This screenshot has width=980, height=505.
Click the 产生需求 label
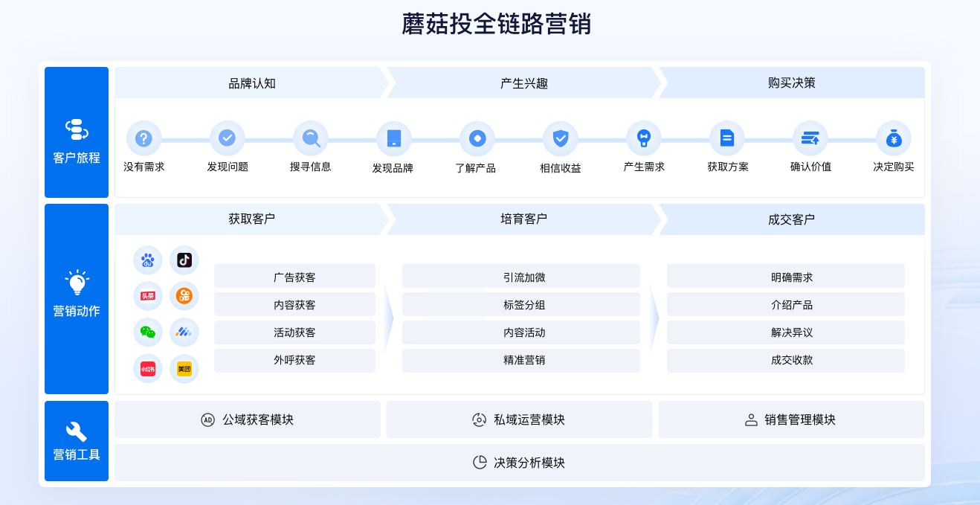click(644, 167)
